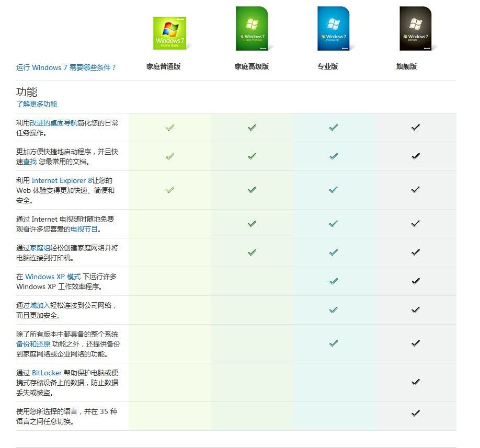Viewport: 480px width, 448px height.
Task: Click the 旗舰版 checkmark in BitLocker row
Action: (x=415, y=382)
